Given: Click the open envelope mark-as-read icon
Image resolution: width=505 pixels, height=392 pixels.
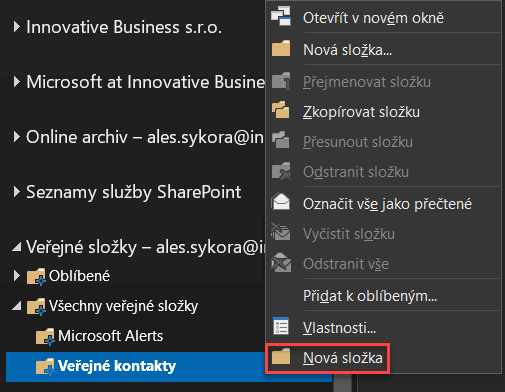Looking at the screenshot, I should pyautogui.click(x=281, y=202).
